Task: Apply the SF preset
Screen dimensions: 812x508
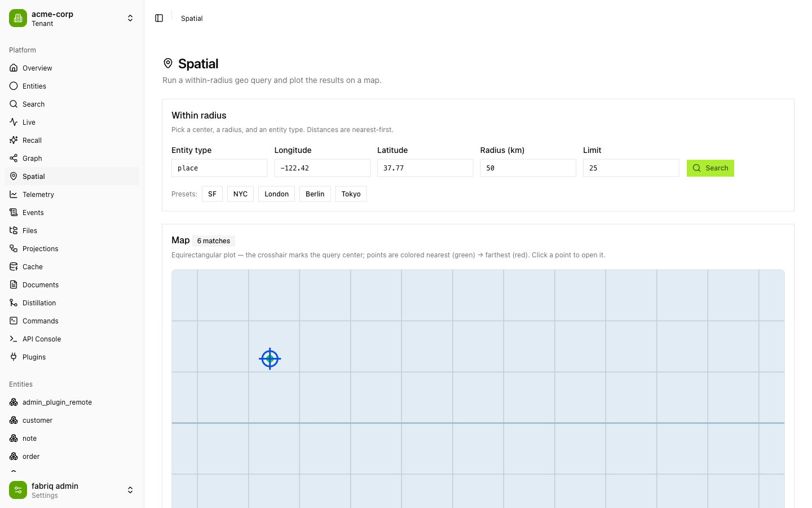Action: (212, 194)
